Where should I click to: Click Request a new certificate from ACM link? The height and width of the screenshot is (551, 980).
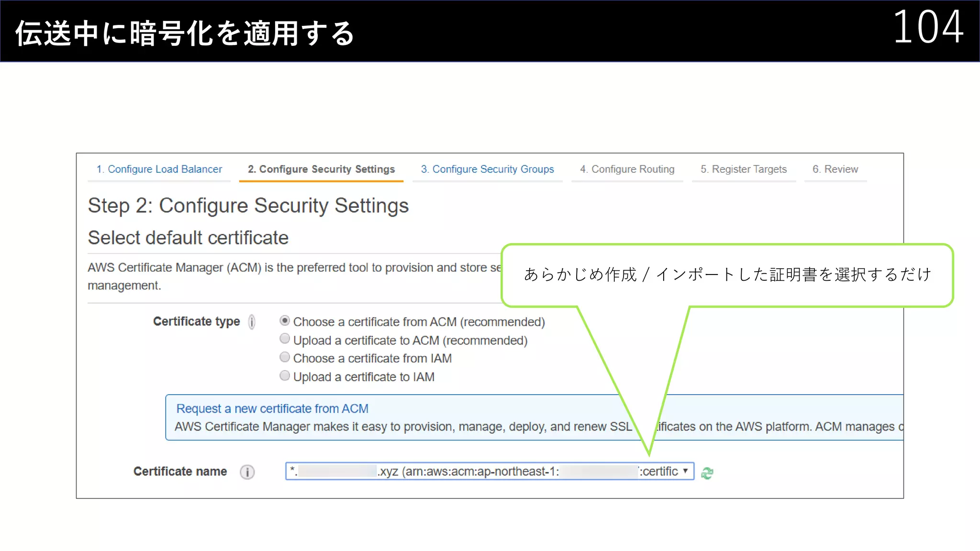272,409
